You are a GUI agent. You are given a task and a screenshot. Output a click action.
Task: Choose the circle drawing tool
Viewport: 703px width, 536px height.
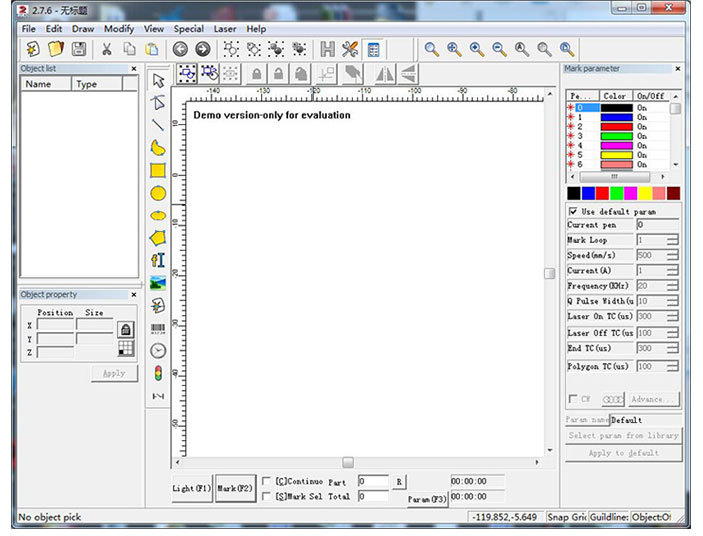point(158,193)
